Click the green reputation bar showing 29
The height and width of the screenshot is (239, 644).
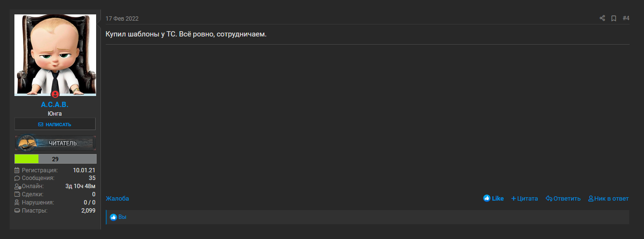tap(55, 159)
